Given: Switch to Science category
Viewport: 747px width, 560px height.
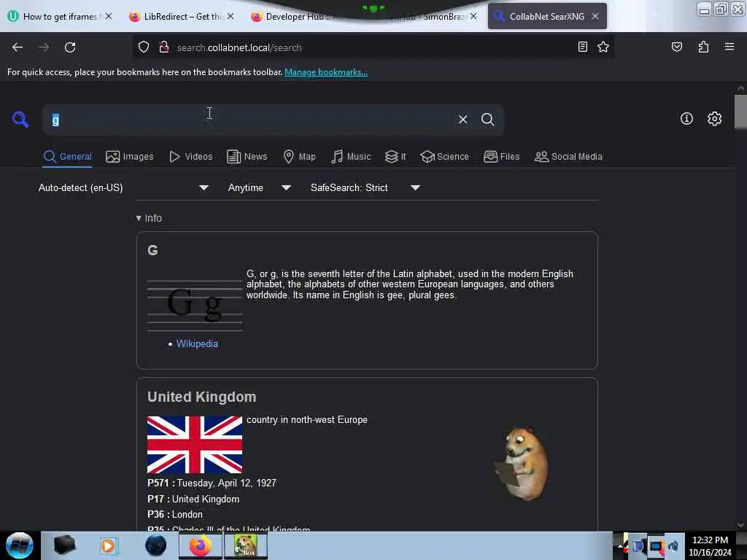Looking at the screenshot, I should [x=444, y=157].
